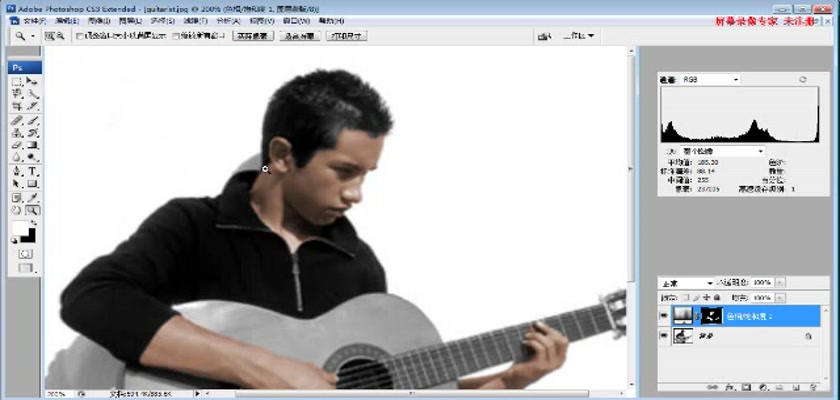The height and width of the screenshot is (400, 840).
Task: Select the Notes tool
Action: (17, 198)
